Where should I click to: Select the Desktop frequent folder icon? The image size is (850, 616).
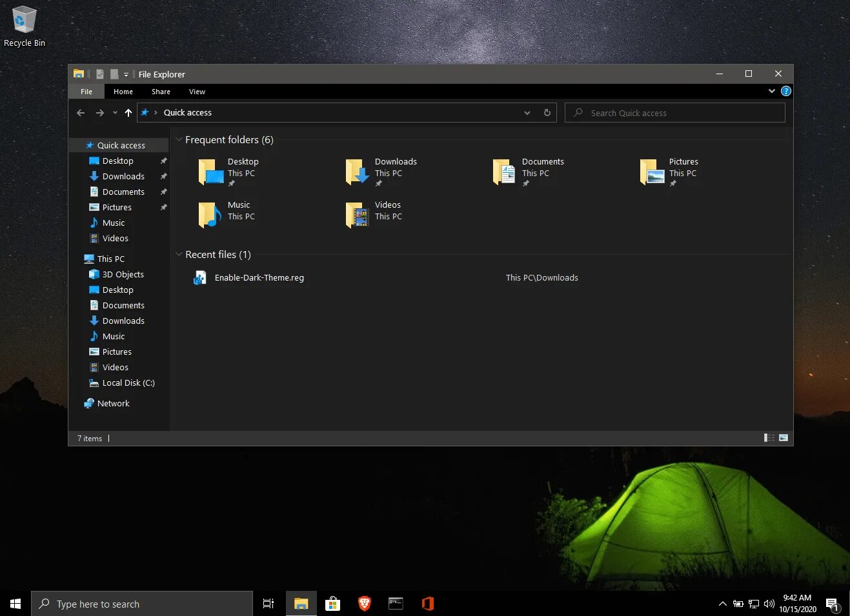[x=211, y=172]
